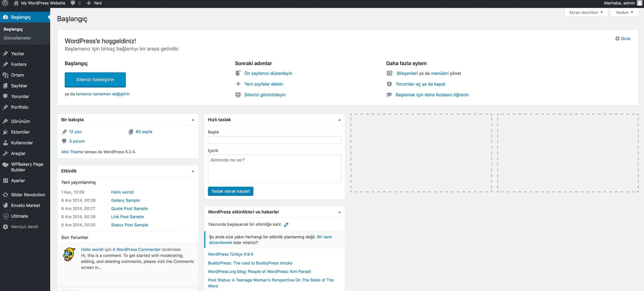Click the Araçlar wrench icon in sidebar
Viewport: 644px width, 291px height.
[x=5, y=153]
